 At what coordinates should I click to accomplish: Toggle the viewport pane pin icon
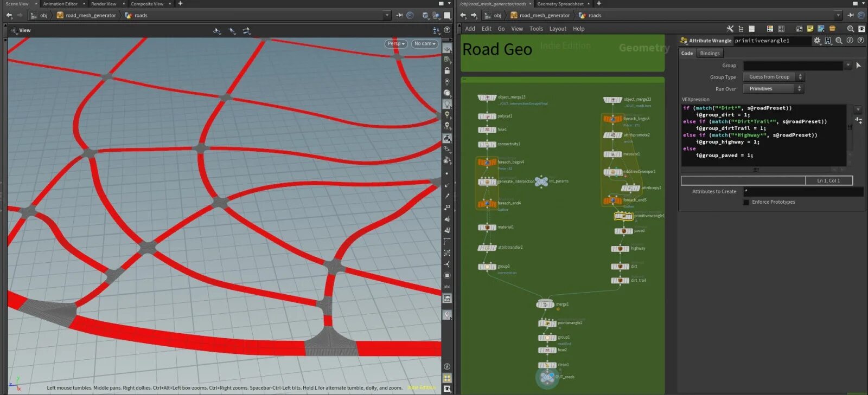tap(400, 15)
